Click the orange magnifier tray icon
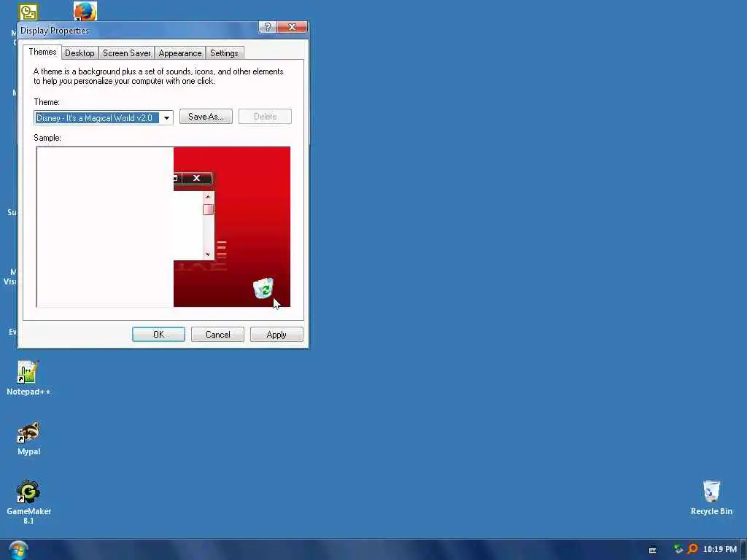Image resolution: width=747 pixels, height=560 pixels. pyautogui.click(x=693, y=549)
